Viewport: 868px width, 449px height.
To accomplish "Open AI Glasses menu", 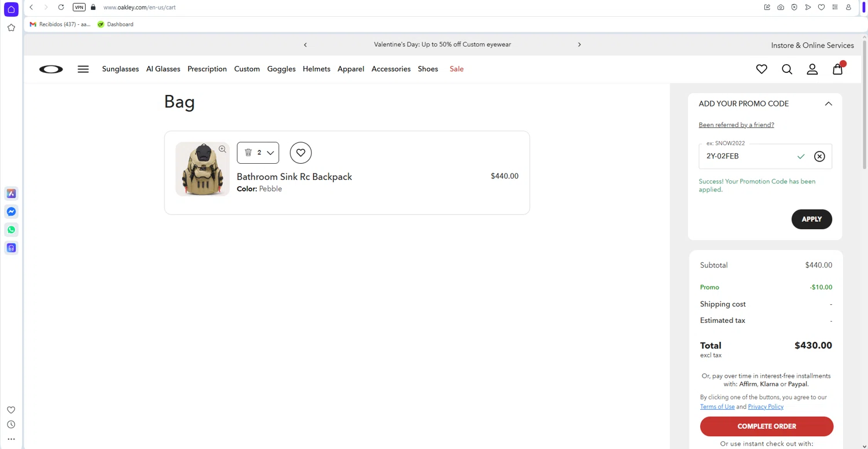I will pos(163,69).
